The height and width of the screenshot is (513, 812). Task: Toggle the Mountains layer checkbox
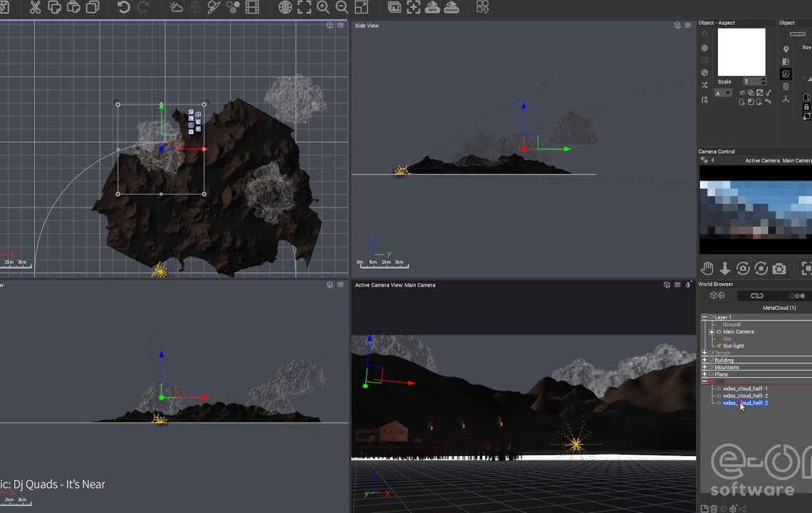(711, 368)
